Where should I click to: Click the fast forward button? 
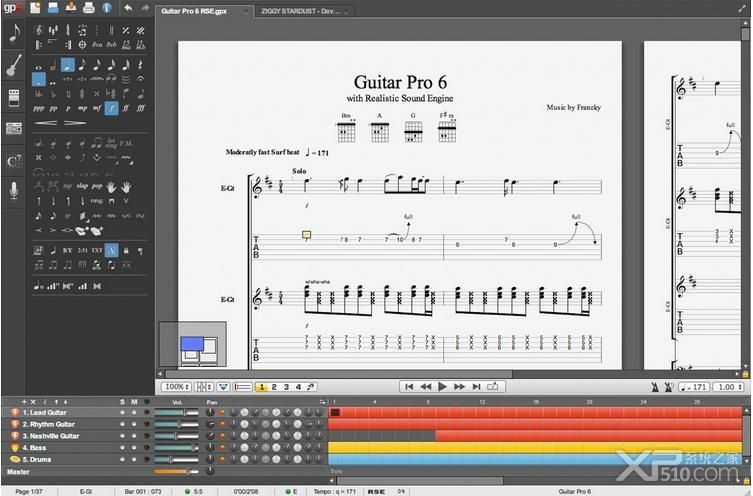[x=459, y=387]
